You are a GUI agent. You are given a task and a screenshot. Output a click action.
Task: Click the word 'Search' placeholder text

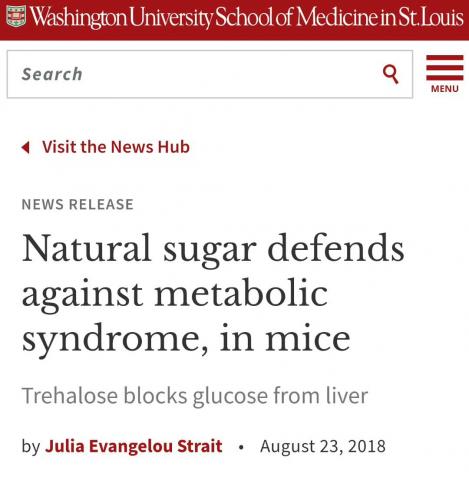52,74
